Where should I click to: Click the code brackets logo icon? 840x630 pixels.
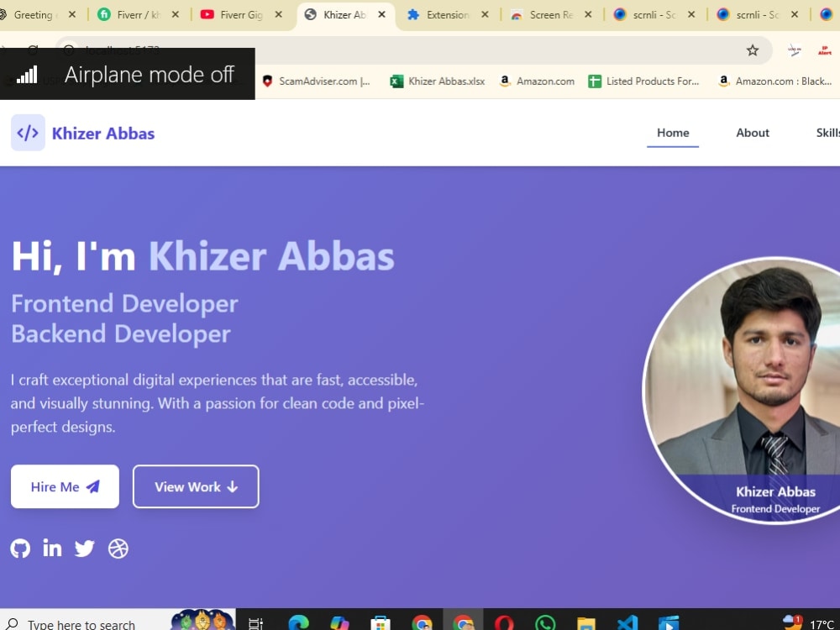point(28,133)
